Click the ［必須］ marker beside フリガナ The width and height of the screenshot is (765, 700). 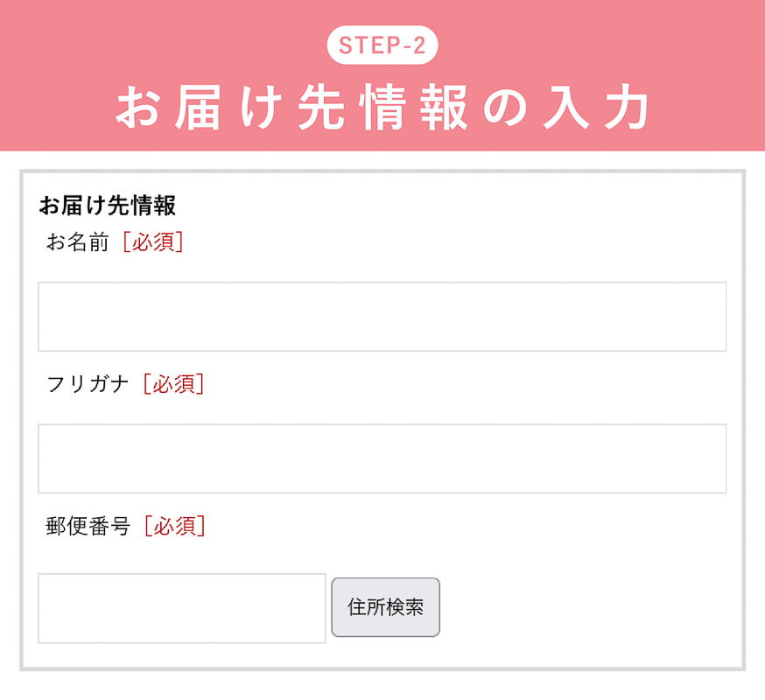[173, 384]
